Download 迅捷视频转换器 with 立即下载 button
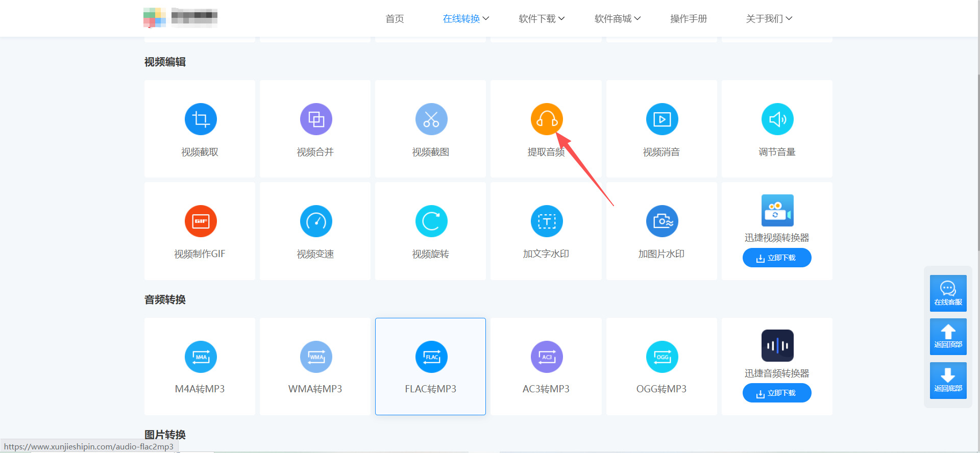Viewport: 980px width, 453px height. point(777,258)
